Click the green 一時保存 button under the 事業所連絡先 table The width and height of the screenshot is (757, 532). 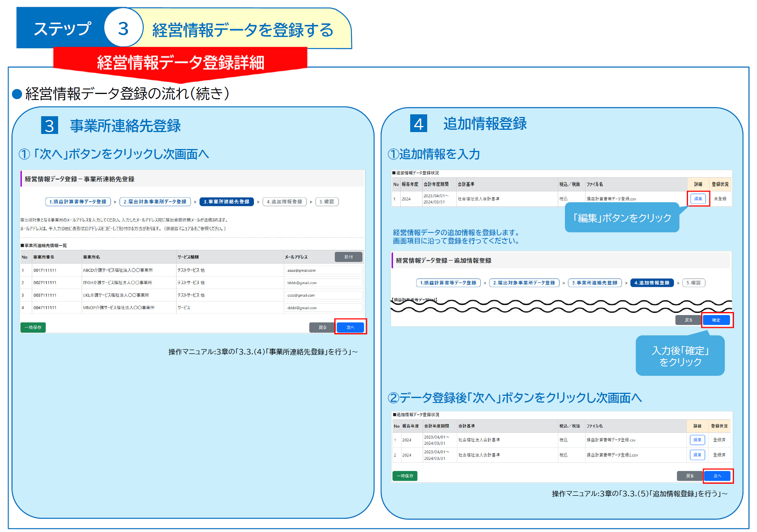(33, 327)
